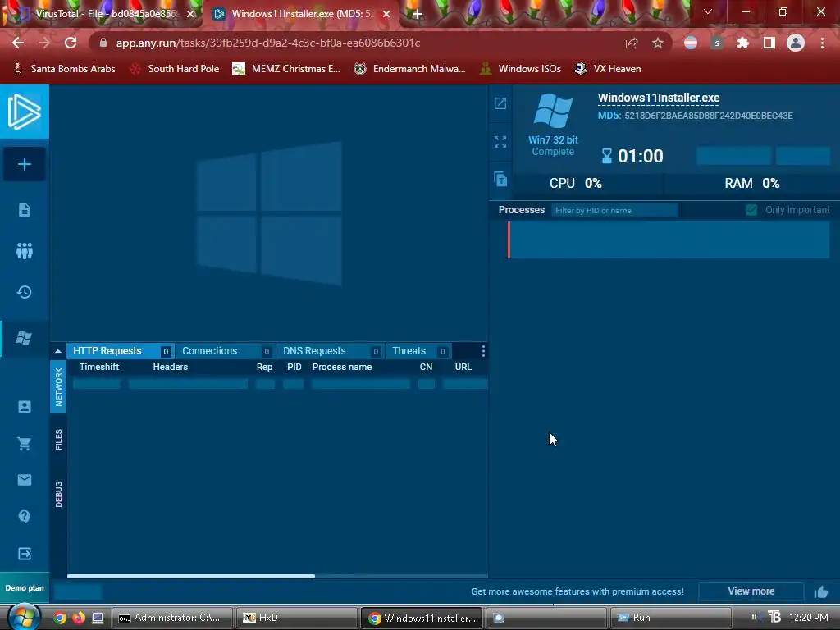The image size is (840, 630).
Task: Select the FILES vertical tab
Action: tap(58, 440)
